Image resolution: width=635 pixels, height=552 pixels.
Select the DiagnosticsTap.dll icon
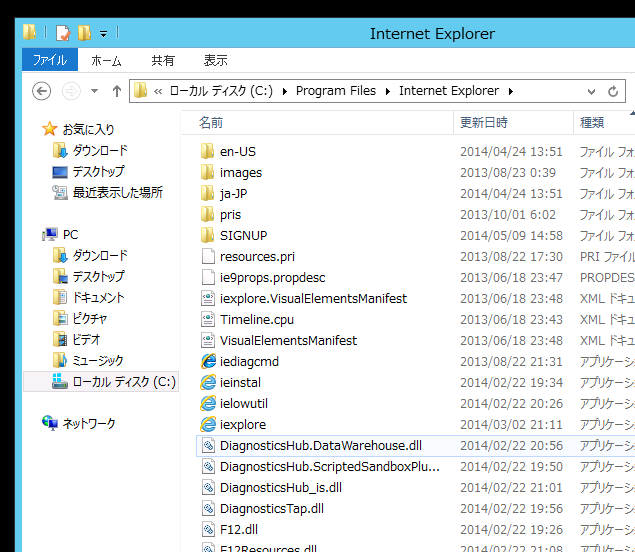pos(208,509)
